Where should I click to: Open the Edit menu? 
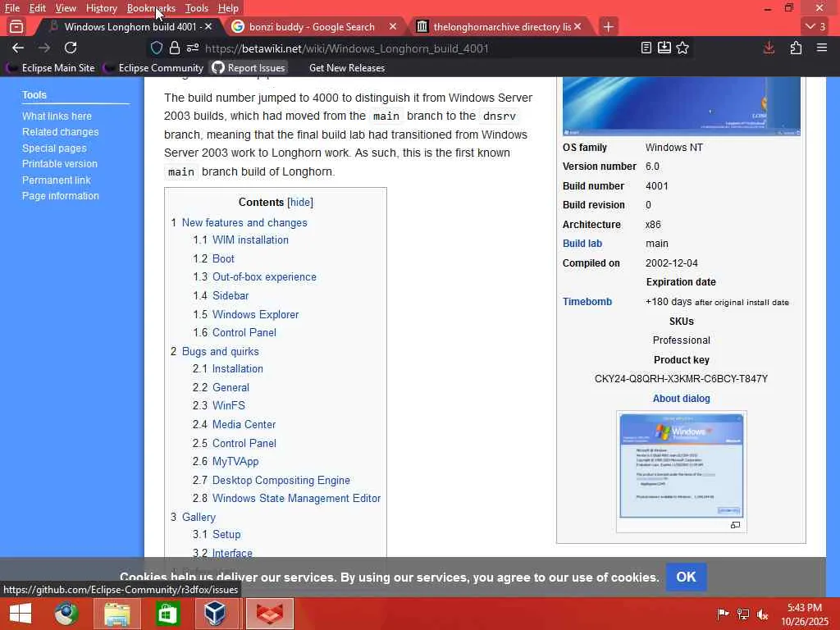pos(38,8)
